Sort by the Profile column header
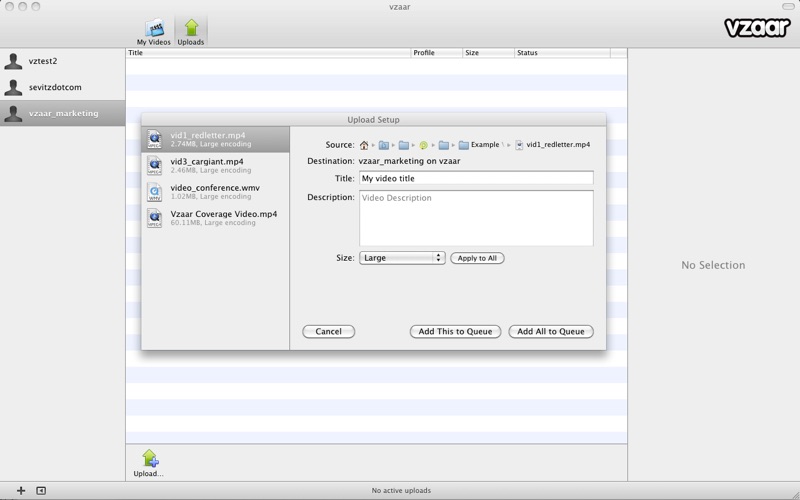800x500 pixels. [437, 53]
